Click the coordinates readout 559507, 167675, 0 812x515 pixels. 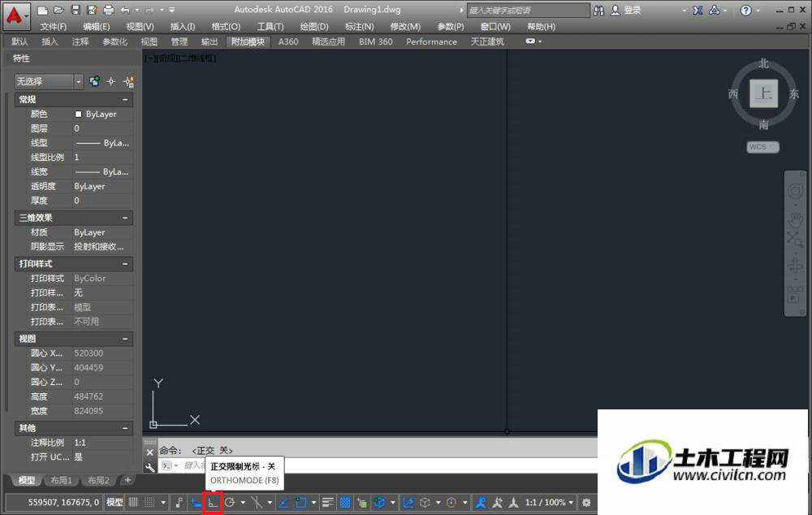63,503
